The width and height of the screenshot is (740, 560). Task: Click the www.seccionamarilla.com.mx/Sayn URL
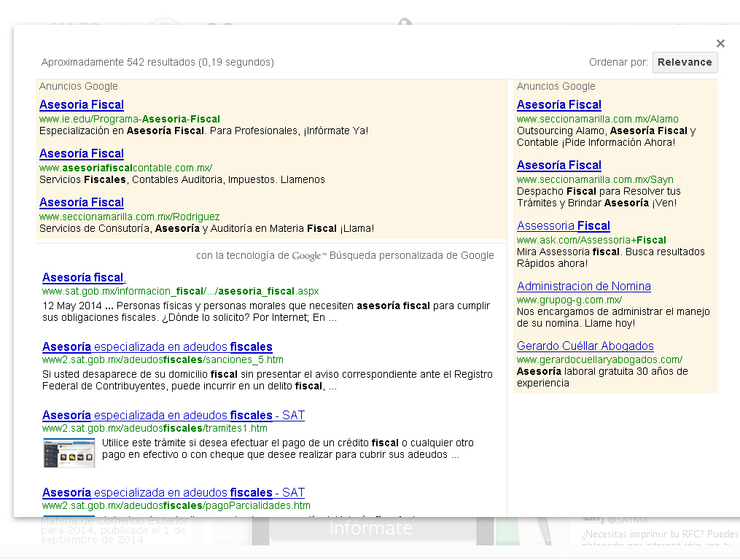[595, 179]
